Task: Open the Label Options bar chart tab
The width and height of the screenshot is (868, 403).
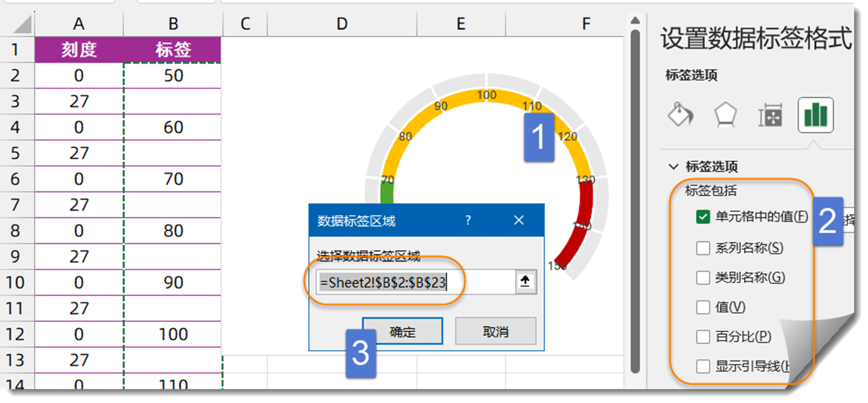Action: pyautogui.click(x=815, y=115)
